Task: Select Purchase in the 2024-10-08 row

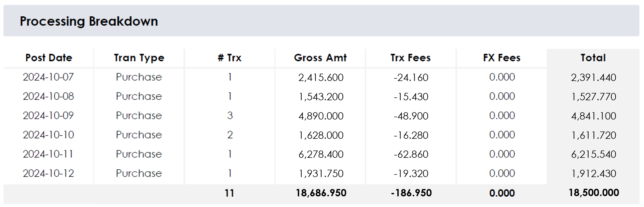Action: pos(139,96)
